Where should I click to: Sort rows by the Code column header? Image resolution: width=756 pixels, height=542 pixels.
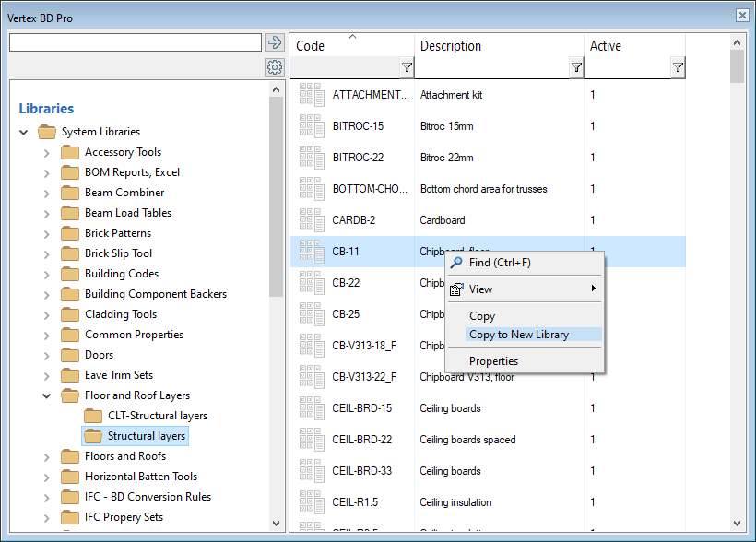pyautogui.click(x=309, y=45)
